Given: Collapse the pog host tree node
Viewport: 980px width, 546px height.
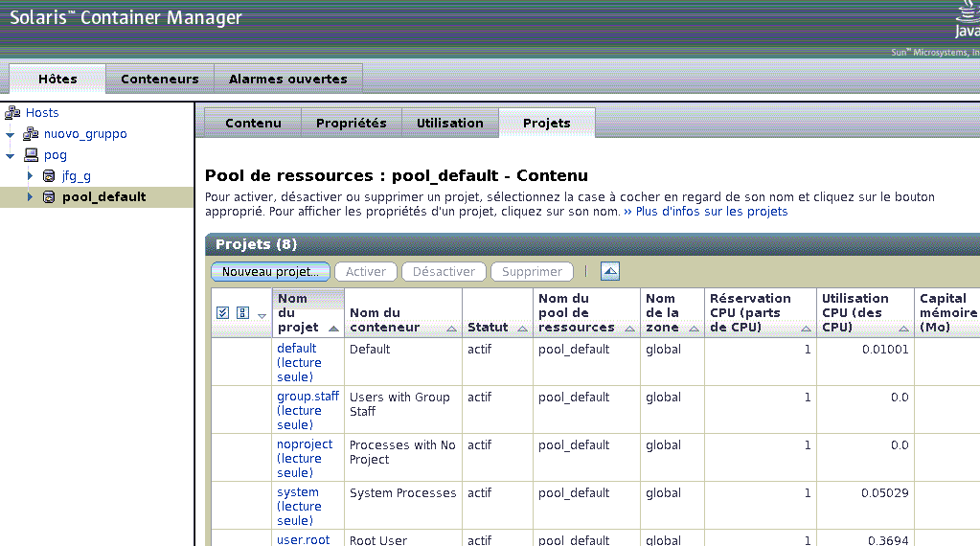Looking at the screenshot, I should pyautogui.click(x=10, y=155).
